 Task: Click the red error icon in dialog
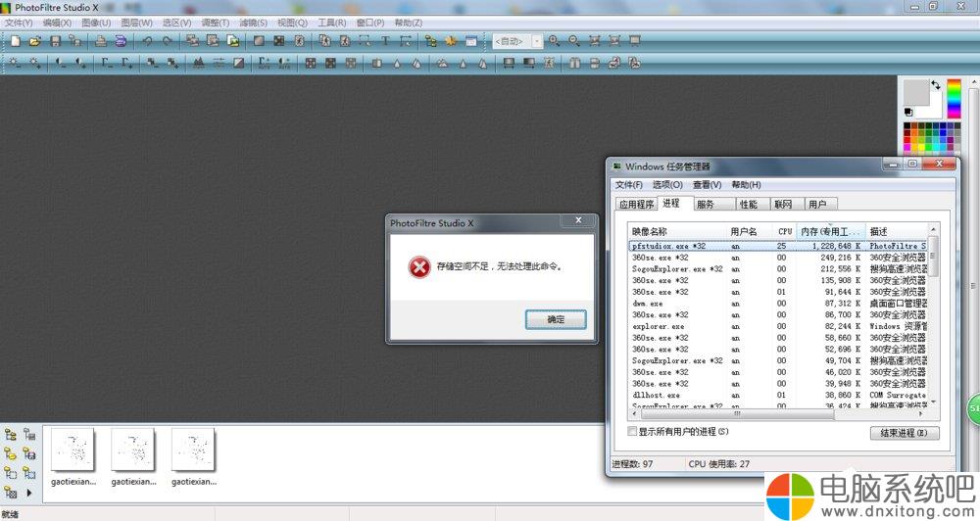419,267
